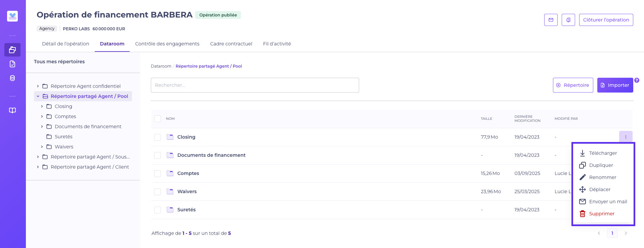
Task: Open the three-dot menu for Closing row
Action: pos(626,137)
